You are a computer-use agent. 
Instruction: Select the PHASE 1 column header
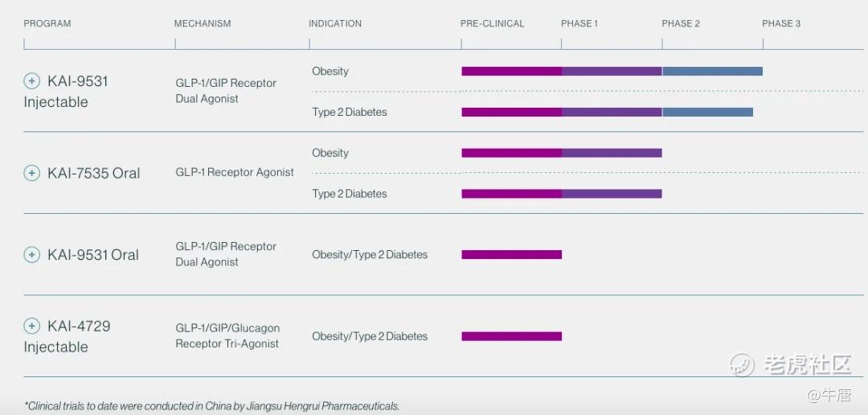(x=579, y=23)
